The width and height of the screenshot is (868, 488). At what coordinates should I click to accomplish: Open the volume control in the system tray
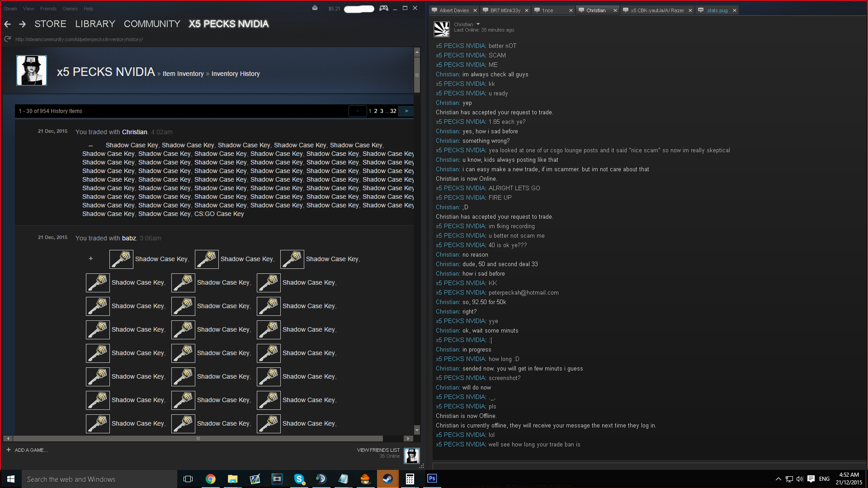pos(799,479)
